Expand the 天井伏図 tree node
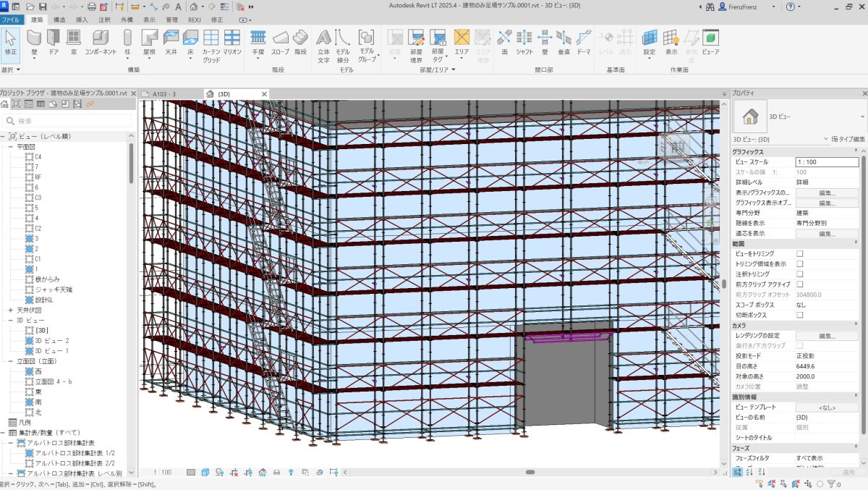 tap(11, 310)
